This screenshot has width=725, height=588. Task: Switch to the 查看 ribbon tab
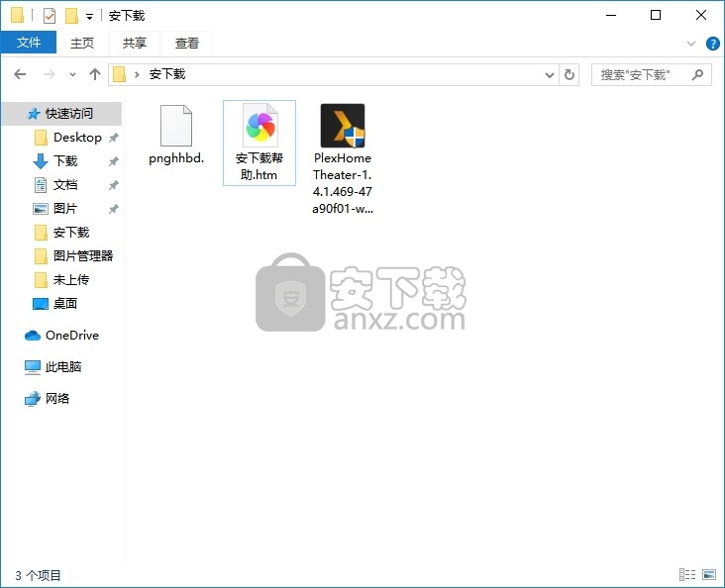(187, 43)
